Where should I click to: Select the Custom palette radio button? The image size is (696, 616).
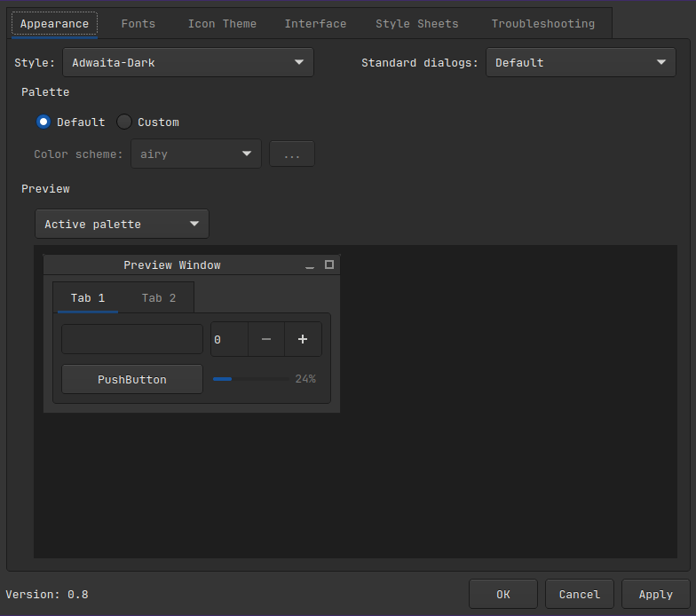(x=124, y=122)
